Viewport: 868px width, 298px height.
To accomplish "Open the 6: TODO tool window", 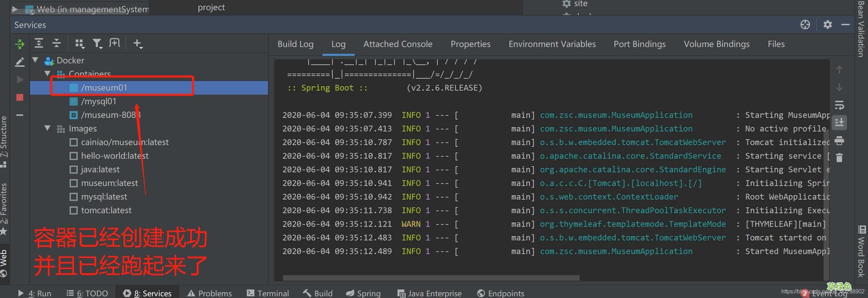I will tap(87, 293).
